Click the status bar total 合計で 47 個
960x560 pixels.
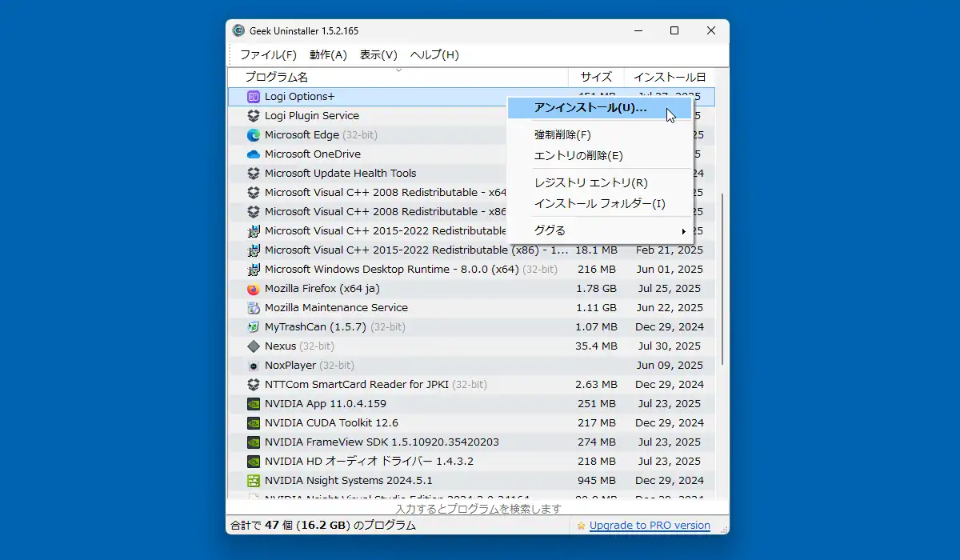(322, 526)
